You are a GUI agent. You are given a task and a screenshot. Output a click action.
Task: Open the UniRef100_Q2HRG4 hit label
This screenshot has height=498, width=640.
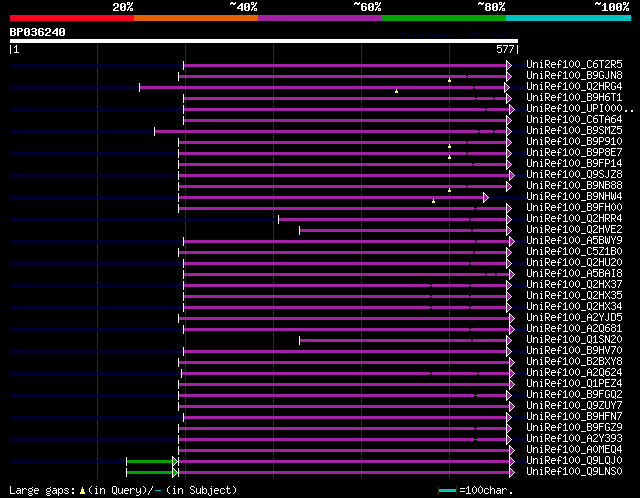(x=574, y=87)
